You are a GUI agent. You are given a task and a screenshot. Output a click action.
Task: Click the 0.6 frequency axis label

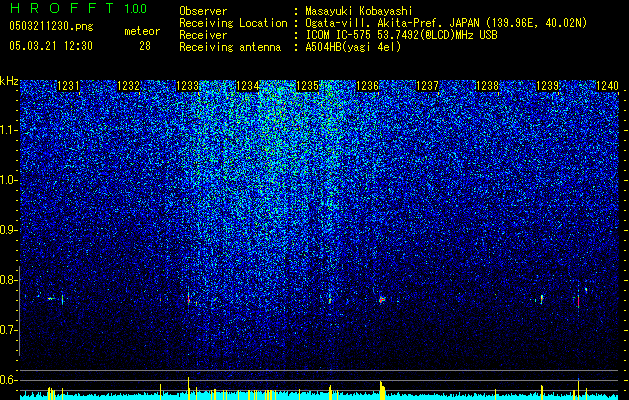[9, 380]
